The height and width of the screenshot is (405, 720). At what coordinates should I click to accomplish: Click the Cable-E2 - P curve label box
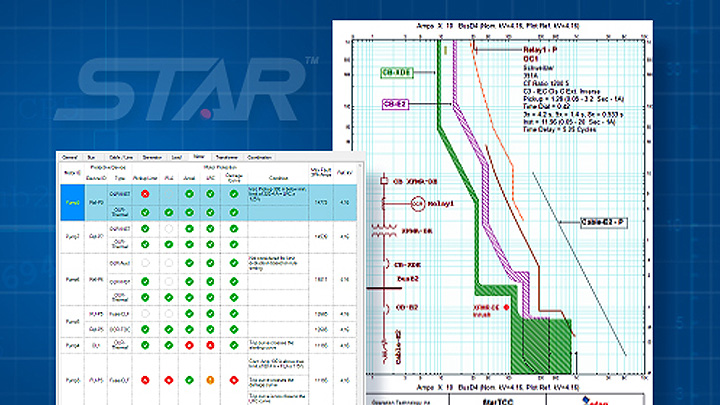[603, 222]
